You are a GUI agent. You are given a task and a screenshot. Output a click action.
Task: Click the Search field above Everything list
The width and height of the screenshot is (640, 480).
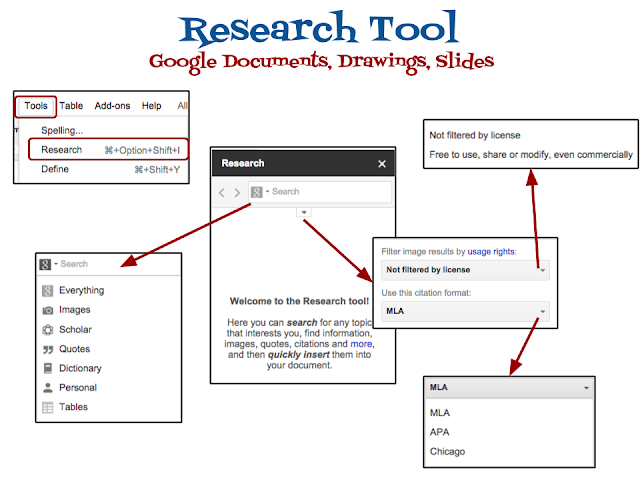tap(109, 264)
